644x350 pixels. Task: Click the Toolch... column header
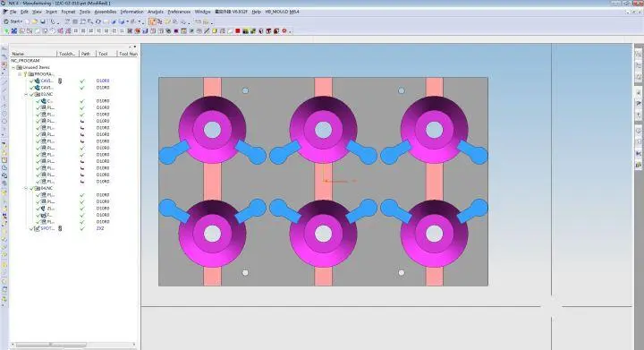tap(68, 54)
